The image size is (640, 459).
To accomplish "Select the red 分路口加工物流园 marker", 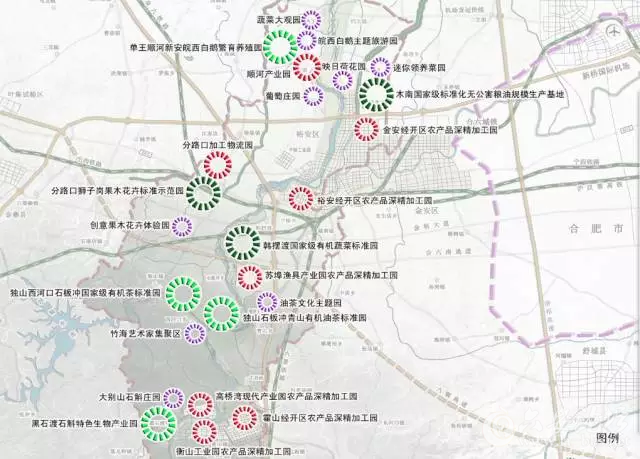I will 217,165.
